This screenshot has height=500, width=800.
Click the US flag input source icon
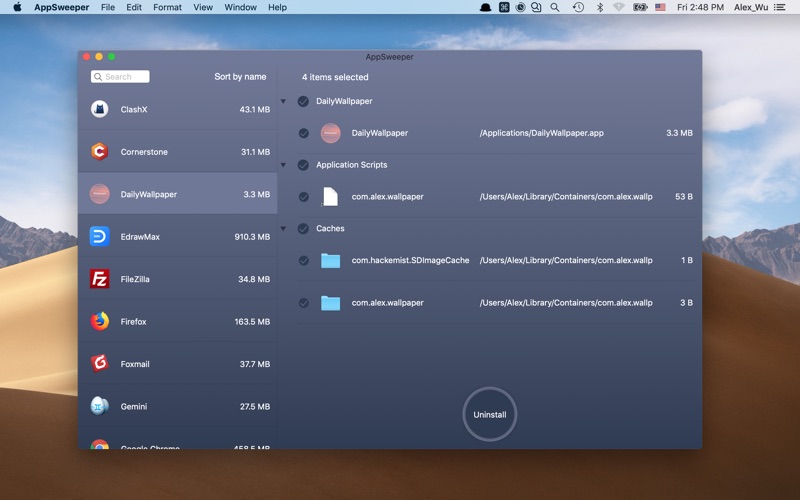coord(660,7)
